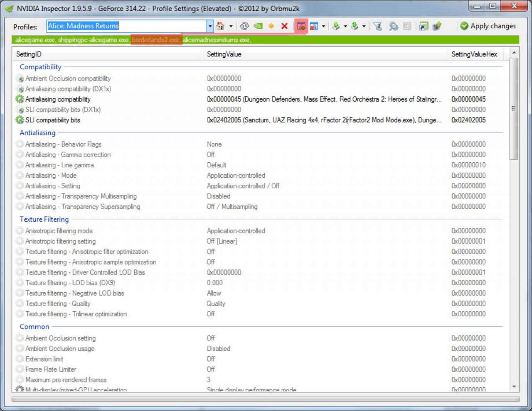Viewport: 532px width, 411px height.
Task: Toggle the settings filter funnel icon
Action: pos(377,26)
